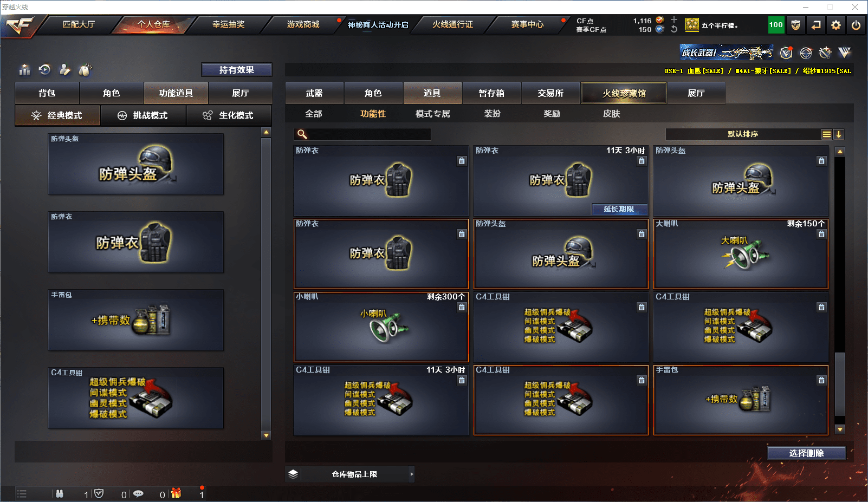
Task: Click 延长期限 on the 防弹衣 item
Action: coord(619,209)
